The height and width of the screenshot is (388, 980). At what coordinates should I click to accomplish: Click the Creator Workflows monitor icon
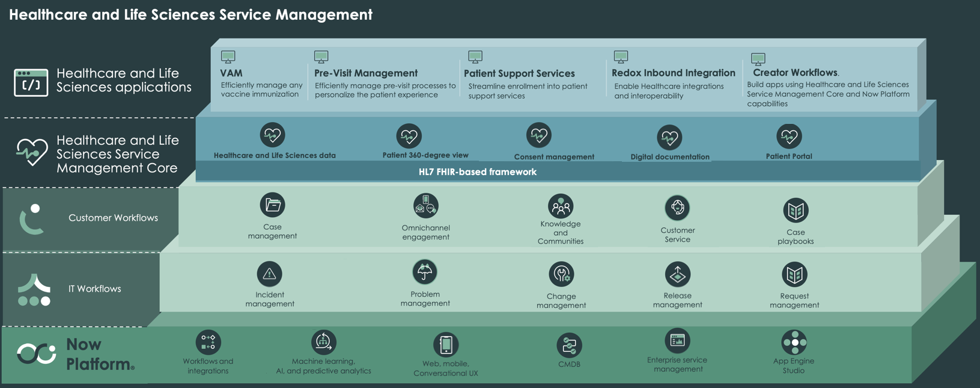click(x=758, y=59)
